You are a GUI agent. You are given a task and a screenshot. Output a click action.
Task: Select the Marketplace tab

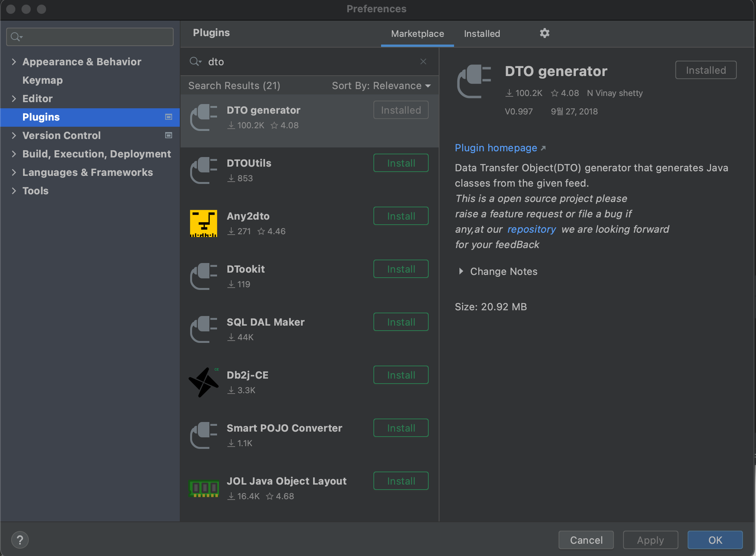click(x=417, y=34)
